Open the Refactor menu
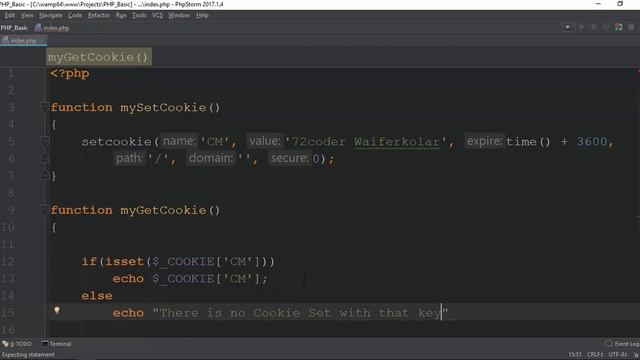 (x=99, y=16)
